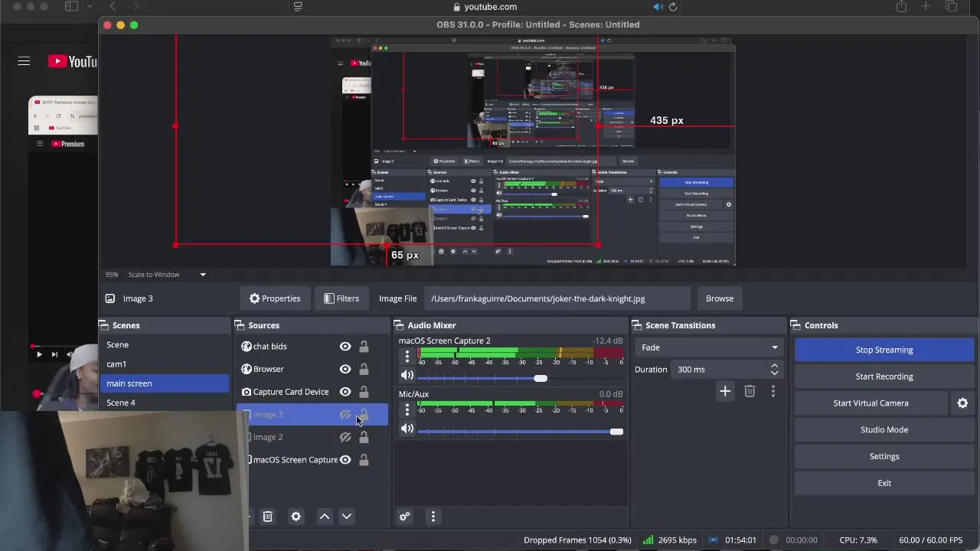Click Stop Streaming button

(x=884, y=350)
